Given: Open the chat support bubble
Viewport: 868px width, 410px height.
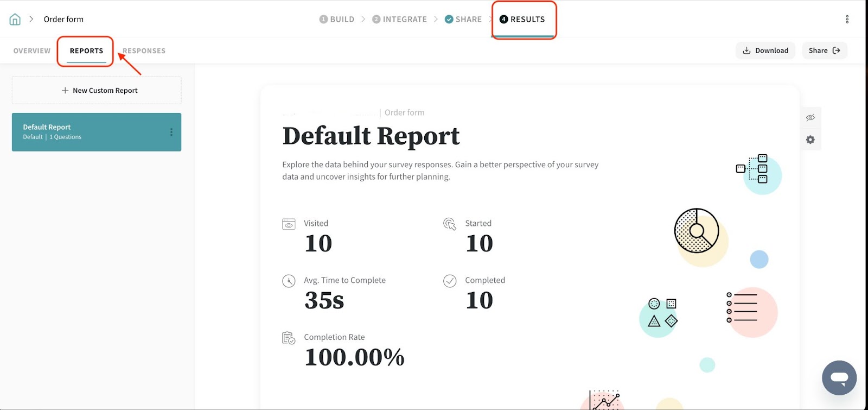Looking at the screenshot, I should click(839, 377).
